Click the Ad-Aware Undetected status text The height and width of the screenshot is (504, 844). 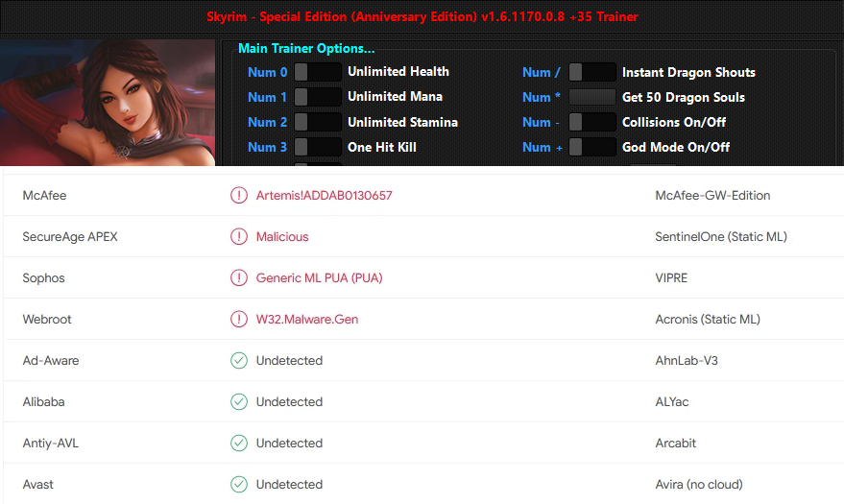point(289,360)
